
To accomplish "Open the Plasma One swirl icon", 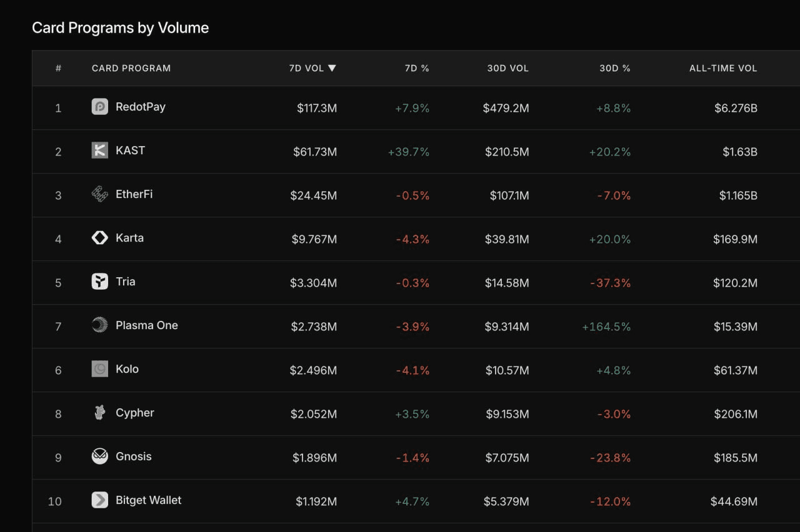I will (x=99, y=325).
